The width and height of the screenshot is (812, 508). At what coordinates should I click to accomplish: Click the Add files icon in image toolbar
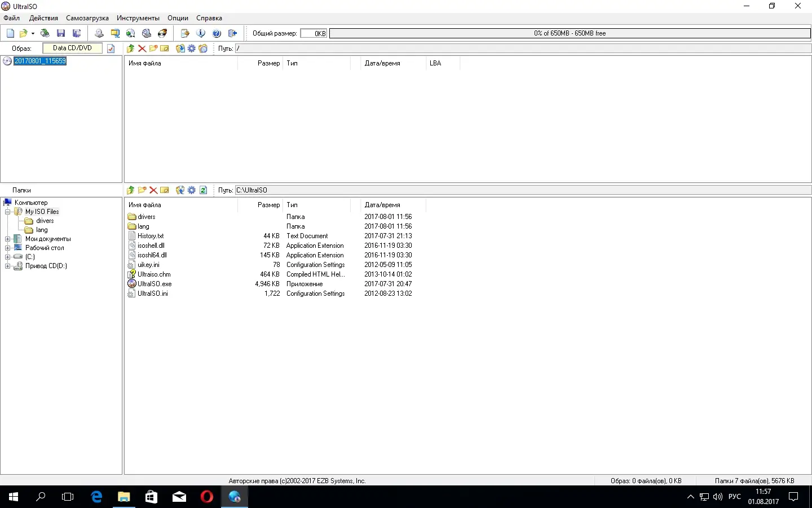tap(180, 49)
